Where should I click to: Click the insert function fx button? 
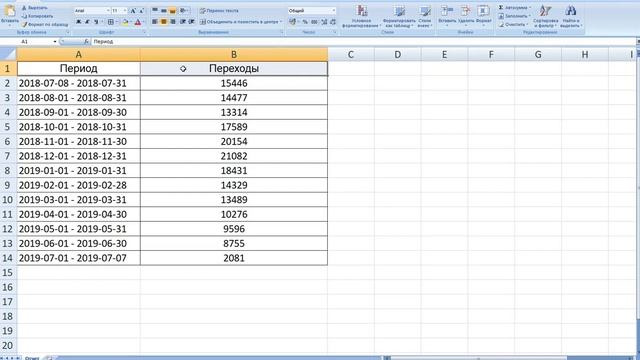tap(86, 42)
